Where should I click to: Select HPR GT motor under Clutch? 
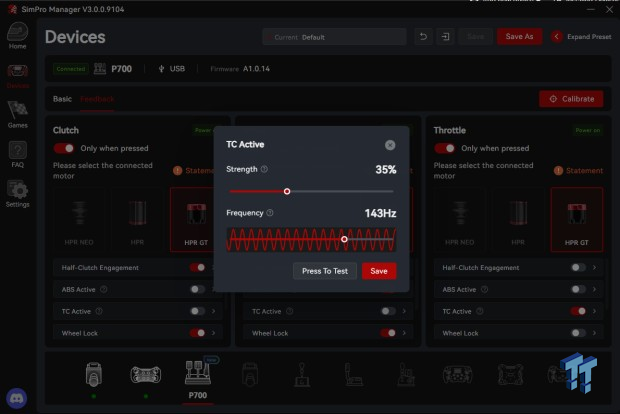click(194, 219)
